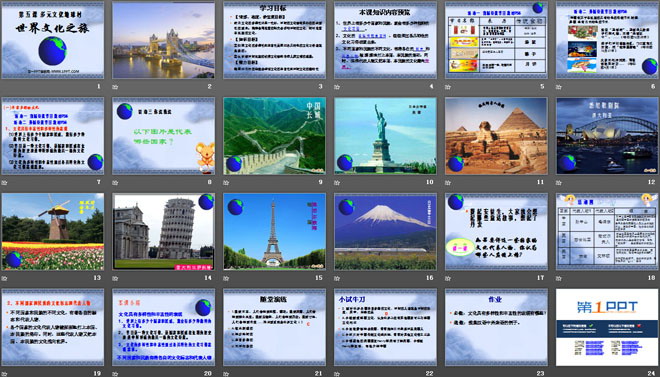The width and height of the screenshot is (660, 377).
Task: Select slide 8 thumbnail with cartoon mouse
Action: [164, 136]
